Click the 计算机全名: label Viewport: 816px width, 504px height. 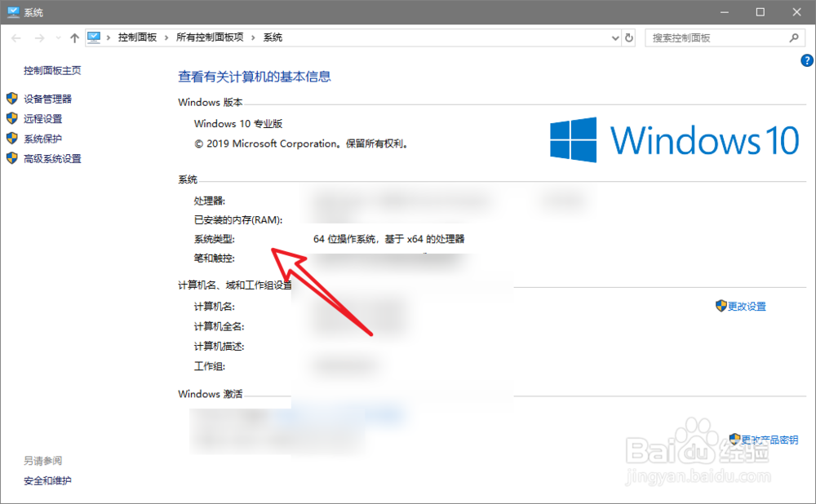click(x=219, y=327)
